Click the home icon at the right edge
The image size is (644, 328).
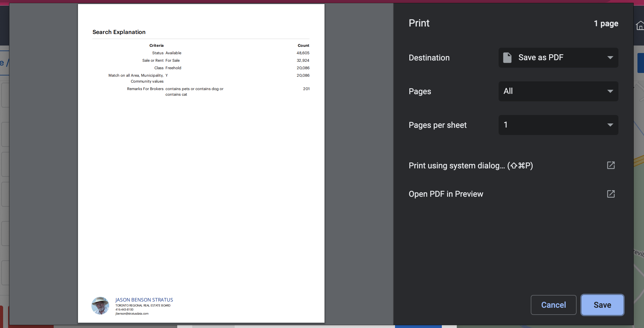point(640,26)
